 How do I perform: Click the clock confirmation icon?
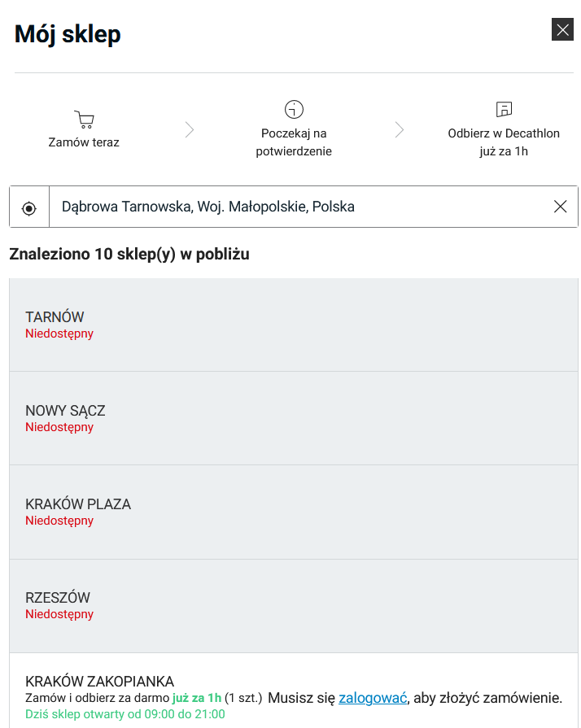pos(294,110)
